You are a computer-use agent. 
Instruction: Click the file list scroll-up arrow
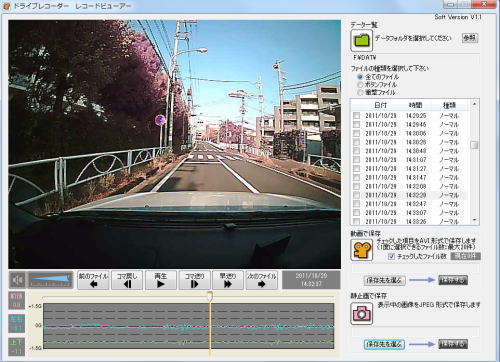pyautogui.click(x=474, y=104)
